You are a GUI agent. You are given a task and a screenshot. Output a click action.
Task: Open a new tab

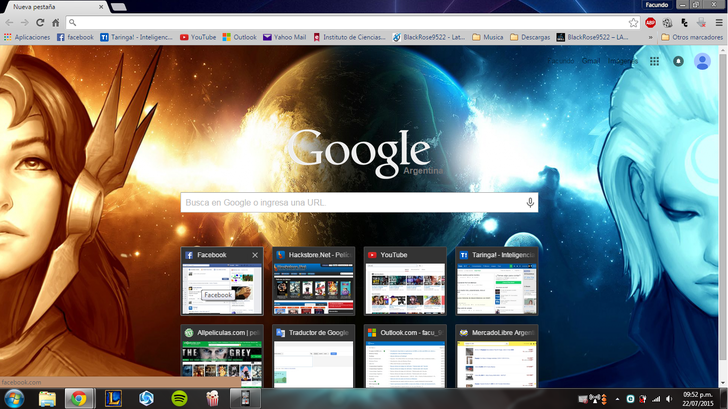pyautogui.click(x=119, y=6)
